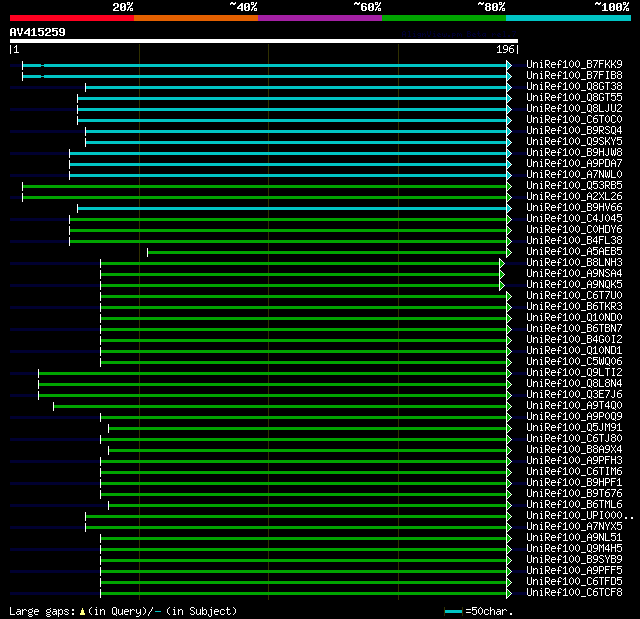This screenshot has width=640, height=619.
Task: Click the UniRef100_C6TFD5 text
Action: tap(574, 582)
